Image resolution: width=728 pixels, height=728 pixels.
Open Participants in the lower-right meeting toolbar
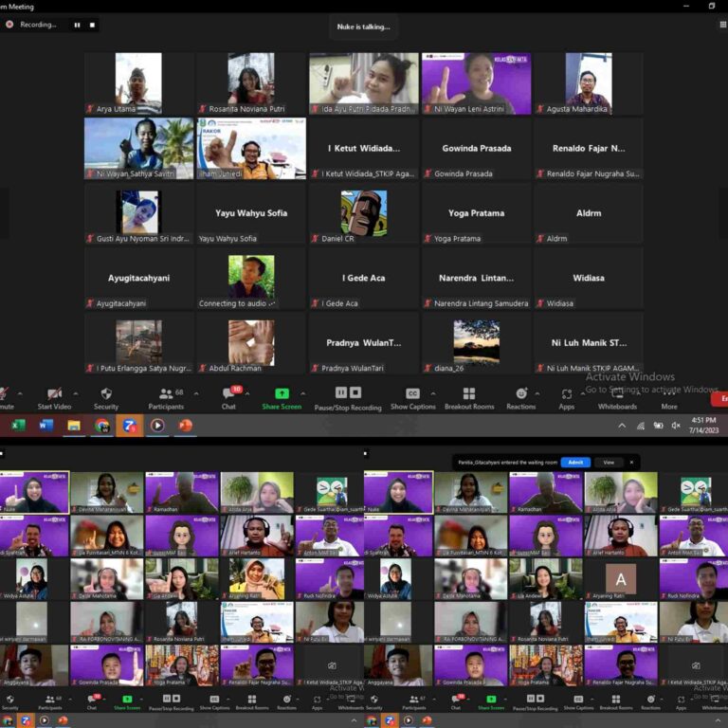pos(413,702)
